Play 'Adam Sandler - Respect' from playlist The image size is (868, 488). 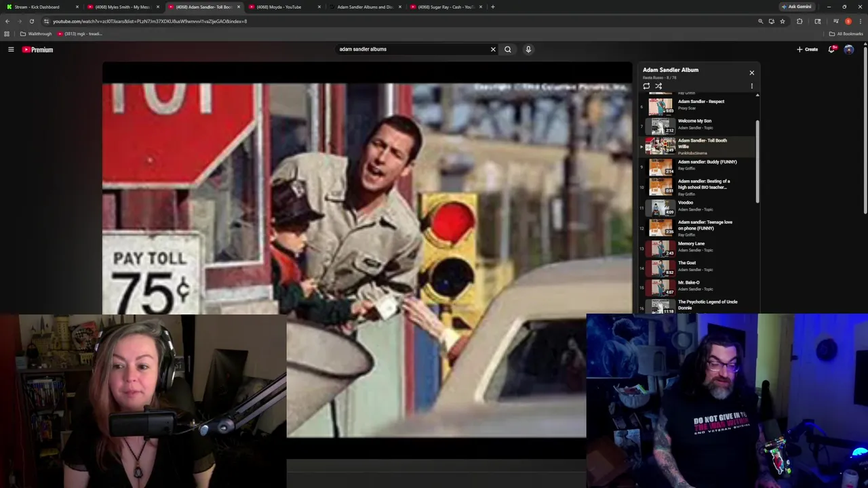[701, 102]
